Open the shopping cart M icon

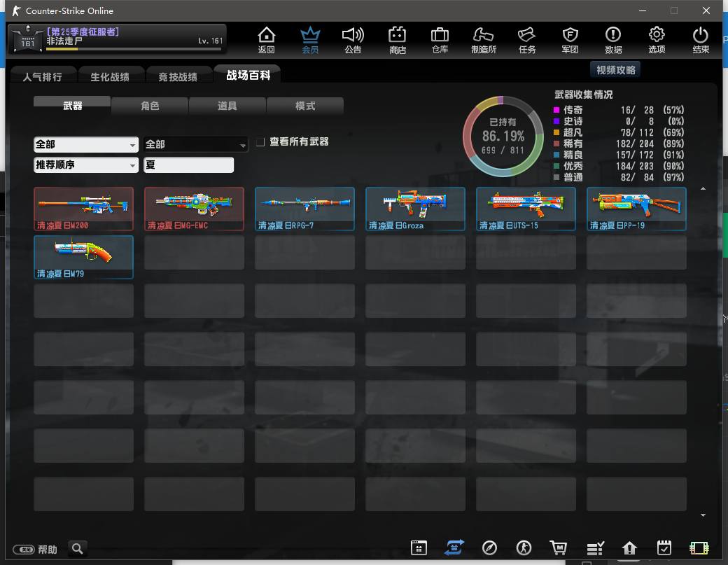[x=559, y=547]
